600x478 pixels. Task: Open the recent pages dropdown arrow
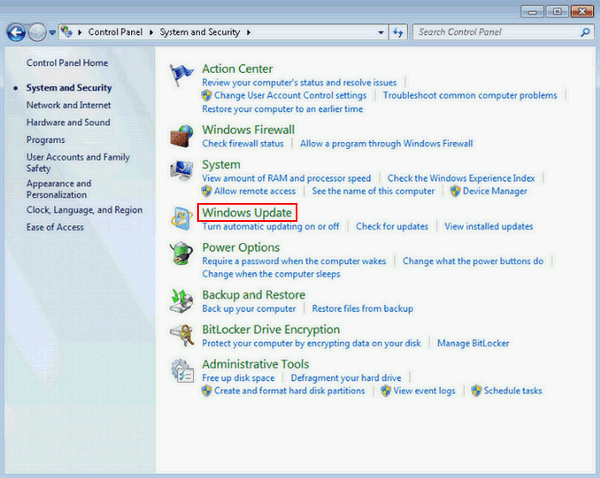coord(52,33)
